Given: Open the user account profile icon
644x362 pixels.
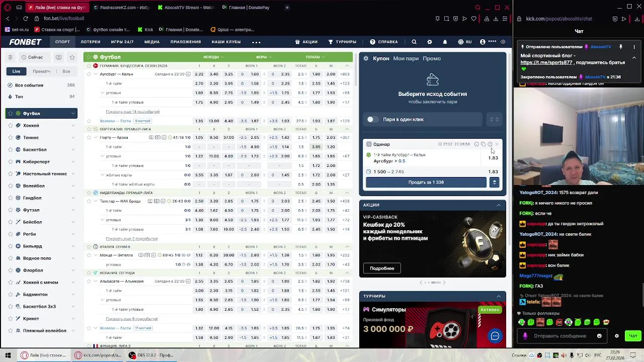Looking at the screenshot, I should point(483,42).
